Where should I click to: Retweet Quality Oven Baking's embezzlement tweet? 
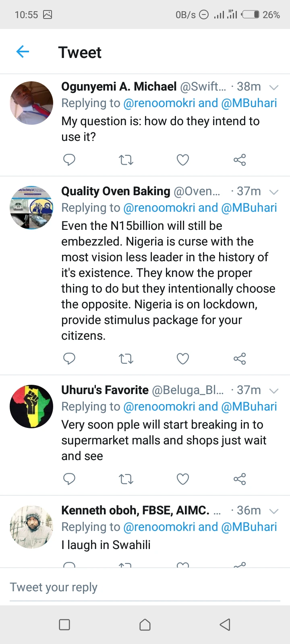click(126, 359)
